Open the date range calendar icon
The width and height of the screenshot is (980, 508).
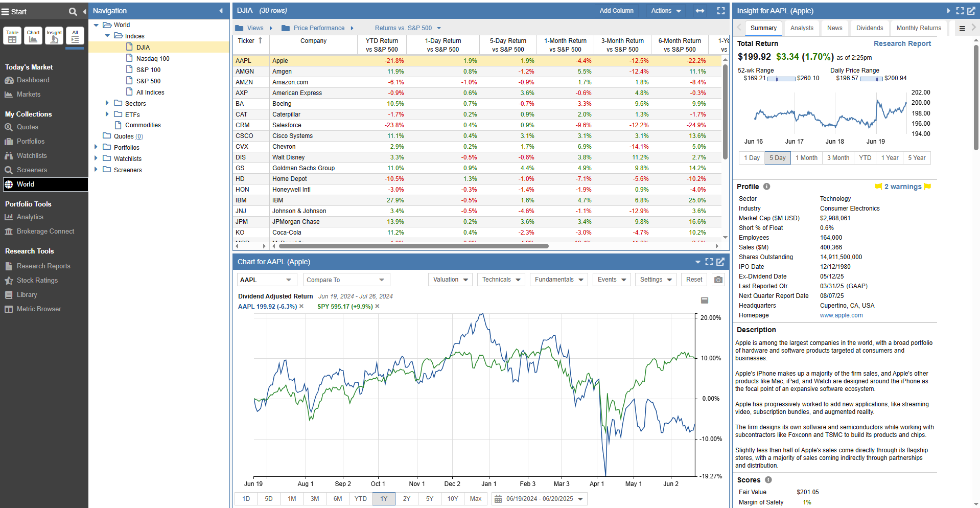pos(498,499)
